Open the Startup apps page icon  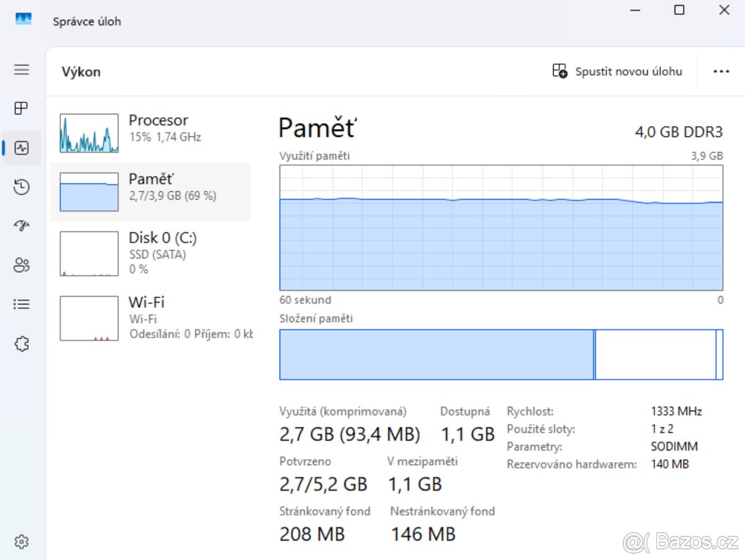pyautogui.click(x=22, y=226)
